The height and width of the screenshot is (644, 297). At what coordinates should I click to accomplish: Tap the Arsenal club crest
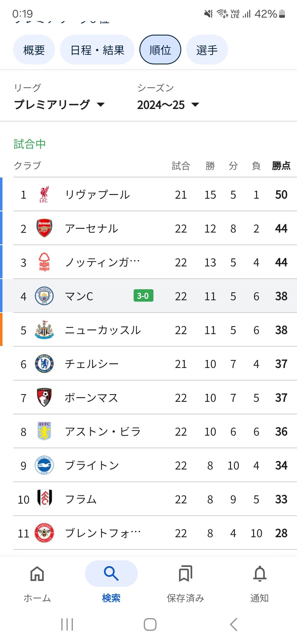click(44, 228)
